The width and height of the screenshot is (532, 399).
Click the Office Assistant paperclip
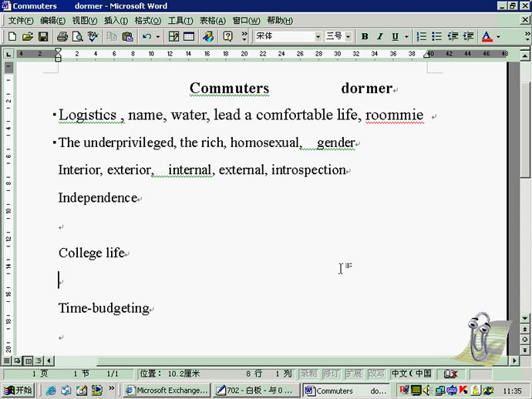tap(480, 337)
